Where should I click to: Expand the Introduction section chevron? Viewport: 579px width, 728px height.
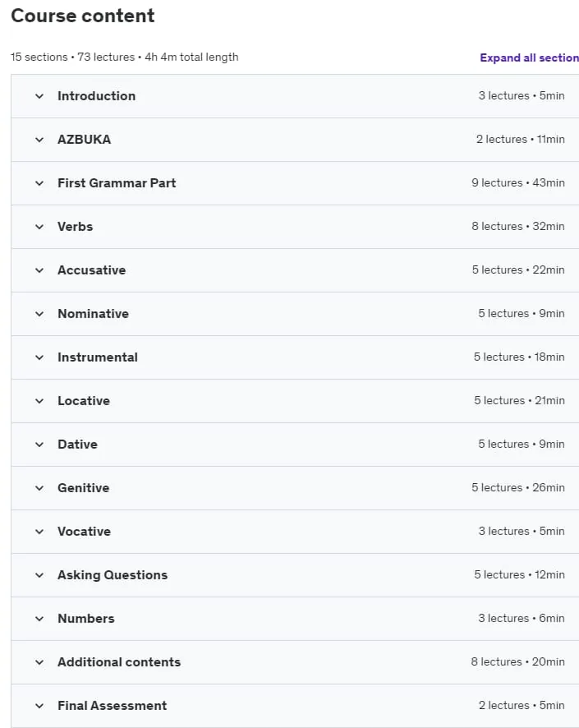click(39, 96)
